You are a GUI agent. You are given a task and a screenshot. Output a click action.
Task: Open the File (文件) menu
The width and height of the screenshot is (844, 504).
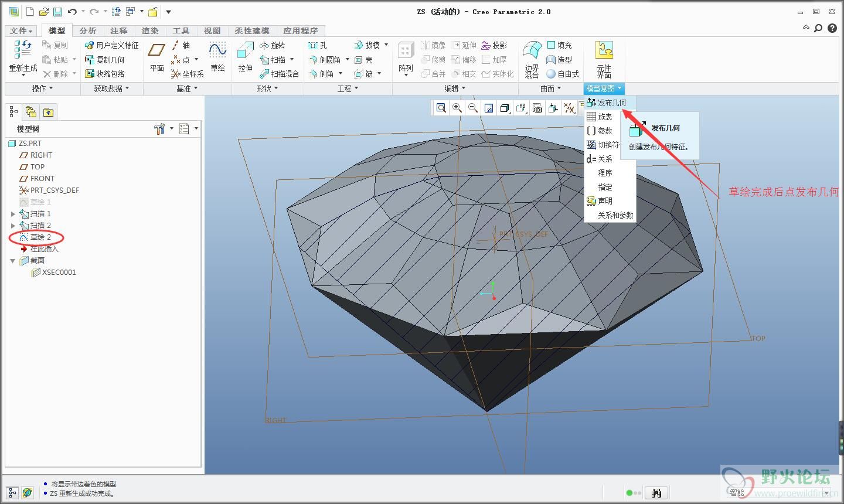[22, 30]
